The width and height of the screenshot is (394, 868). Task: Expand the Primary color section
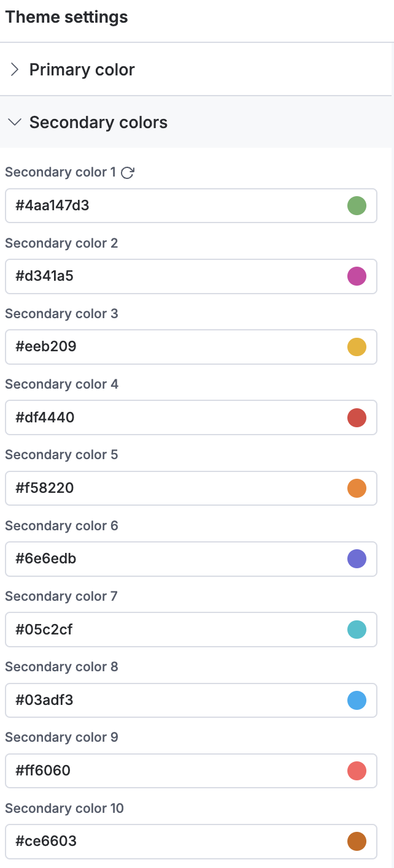pos(196,69)
